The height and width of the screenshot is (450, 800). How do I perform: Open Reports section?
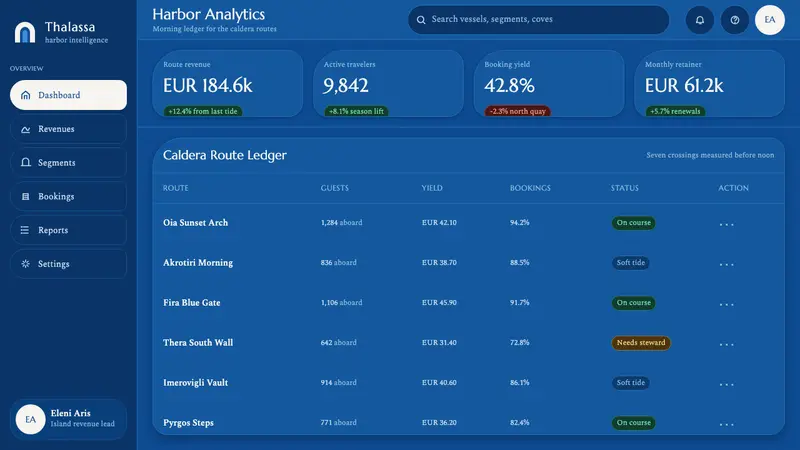[x=68, y=230]
